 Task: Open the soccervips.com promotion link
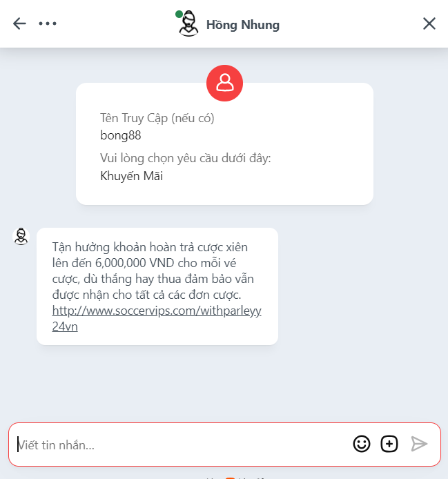157,318
